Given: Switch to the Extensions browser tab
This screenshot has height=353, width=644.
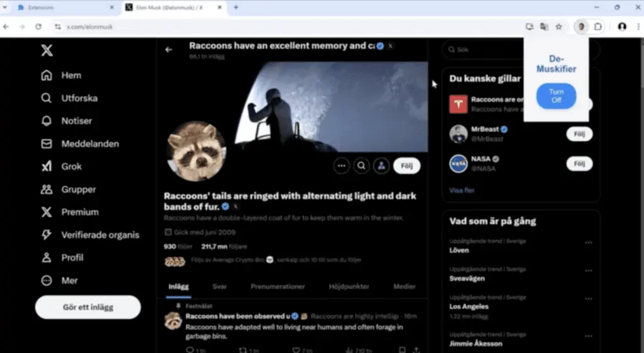Looking at the screenshot, I should coord(65,8).
